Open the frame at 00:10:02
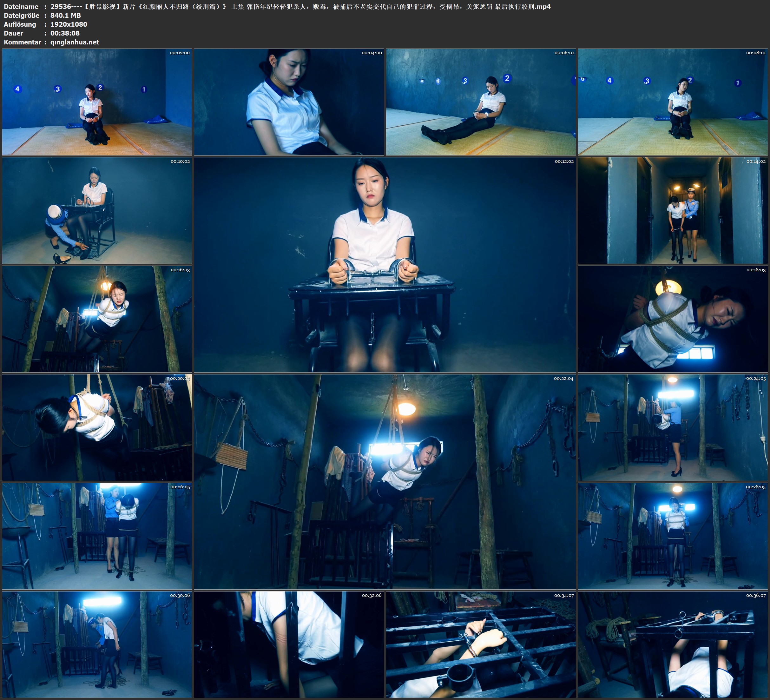 coord(97,210)
